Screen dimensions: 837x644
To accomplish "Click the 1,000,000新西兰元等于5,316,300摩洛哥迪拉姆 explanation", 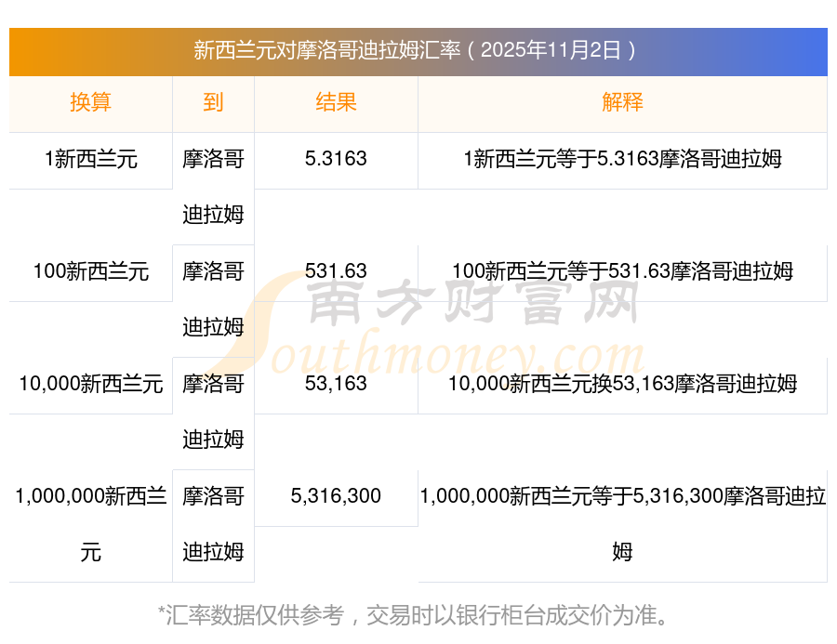I will tap(622, 524).
